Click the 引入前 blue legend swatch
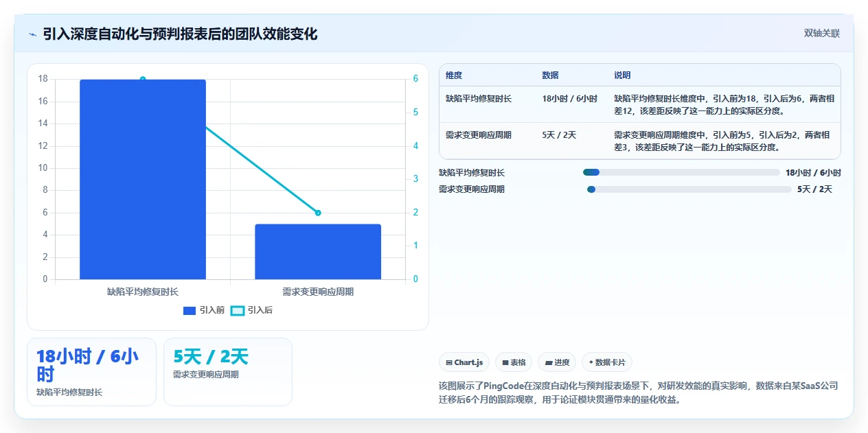868x433 pixels. (x=190, y=311)
